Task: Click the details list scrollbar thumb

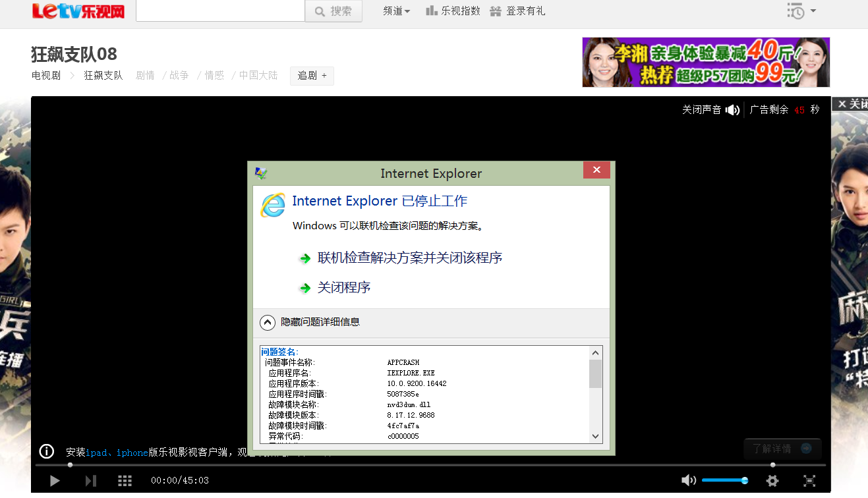Action: pos(595,373)
